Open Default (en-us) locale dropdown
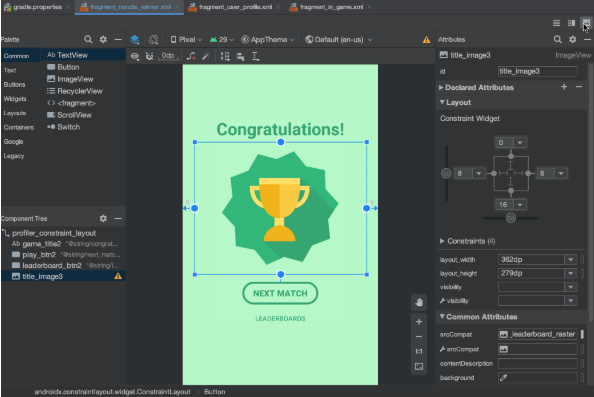 tap(339, 39)
